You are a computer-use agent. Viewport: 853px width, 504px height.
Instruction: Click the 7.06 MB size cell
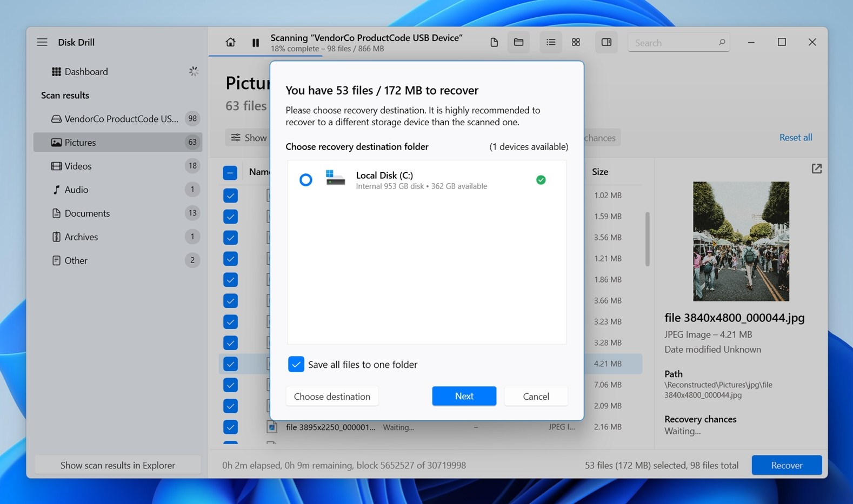pyautogui.click(x=608, y=385)
